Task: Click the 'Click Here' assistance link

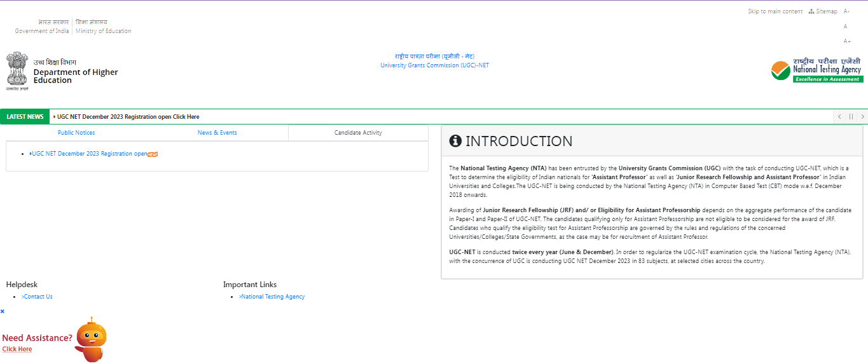Action: (17, 349)
